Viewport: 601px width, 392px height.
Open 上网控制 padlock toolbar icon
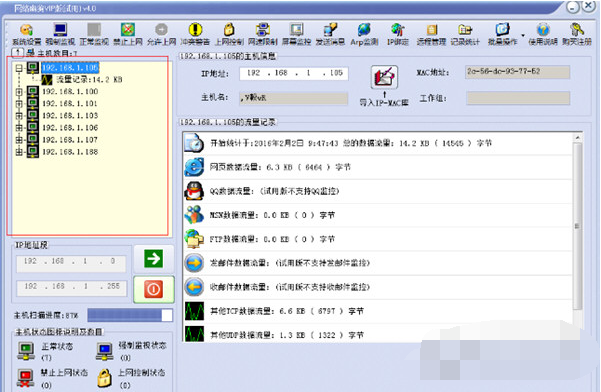coord(229,30)
